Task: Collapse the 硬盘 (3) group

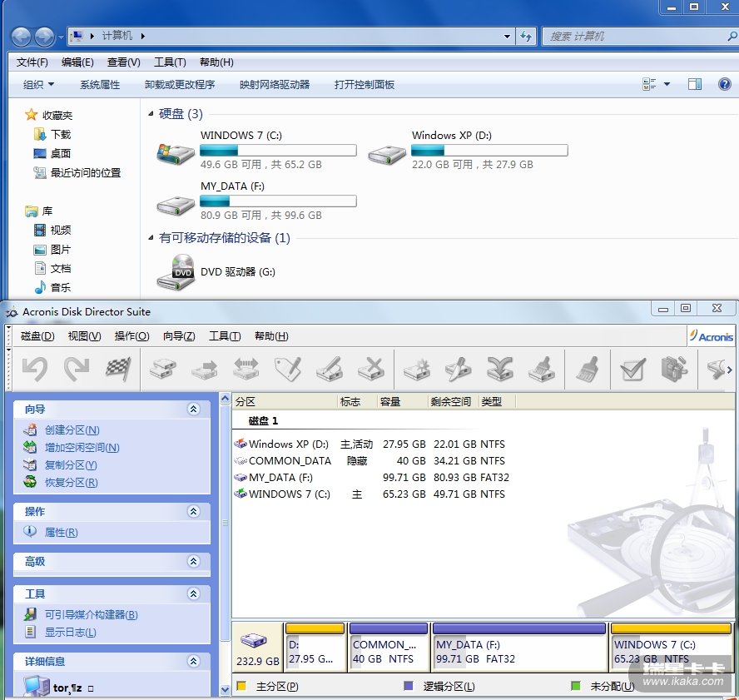Action: click(x=151, y=113)
